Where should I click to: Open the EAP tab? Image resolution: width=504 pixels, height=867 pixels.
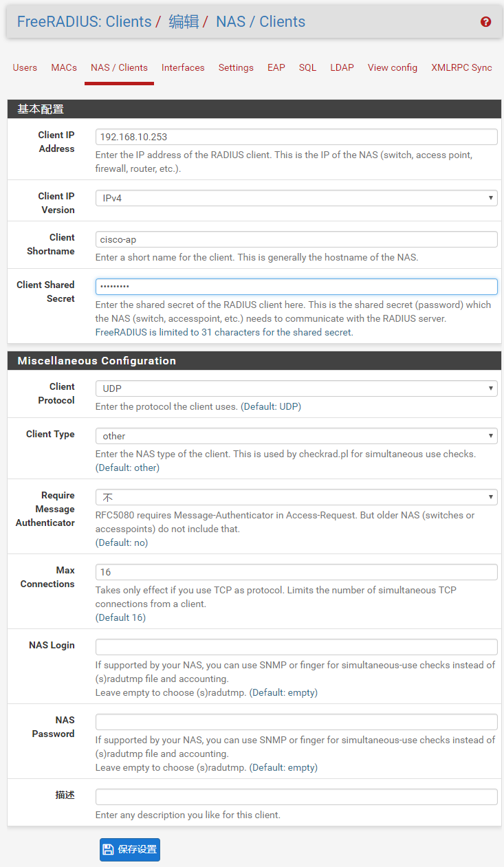[276, 67]
